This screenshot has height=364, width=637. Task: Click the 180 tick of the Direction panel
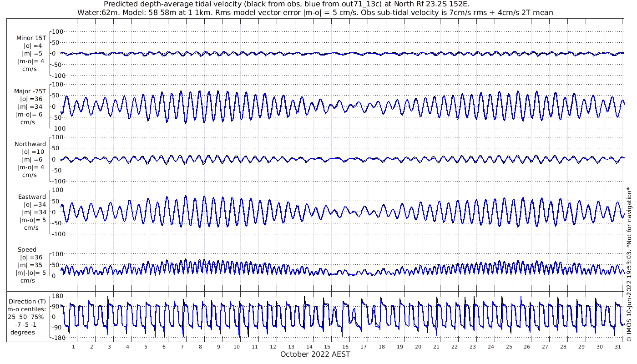58,296
